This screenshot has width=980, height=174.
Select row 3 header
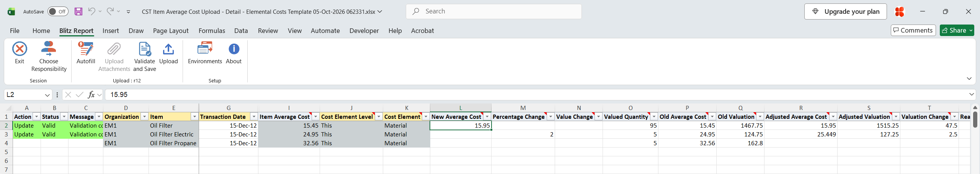tap(6, 135)
